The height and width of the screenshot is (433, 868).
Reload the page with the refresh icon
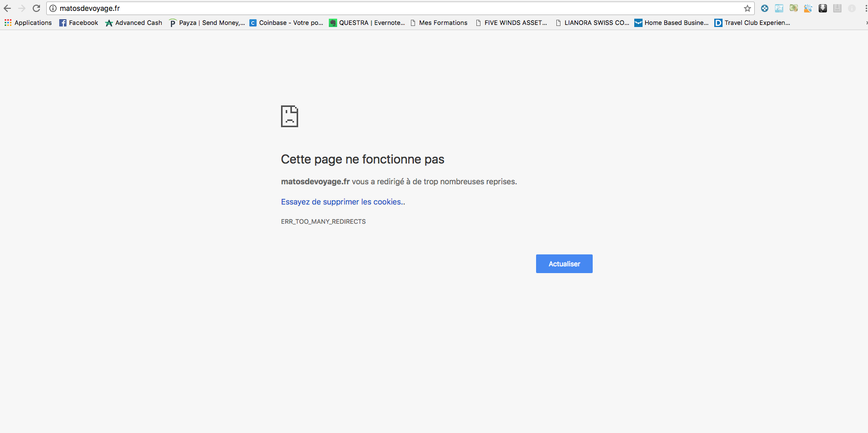click(x=36, y=8)
